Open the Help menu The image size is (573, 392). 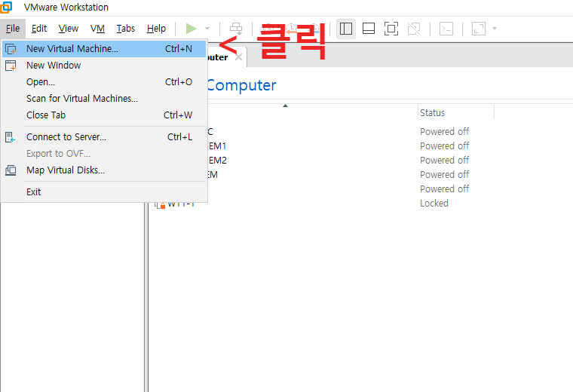pyautogui.click(x=156, y=29)
